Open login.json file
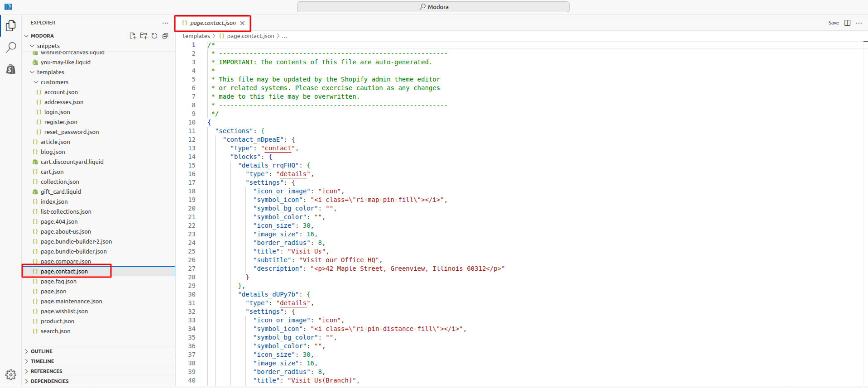Viewport: 868px width, 388px height. click(57, 112)
